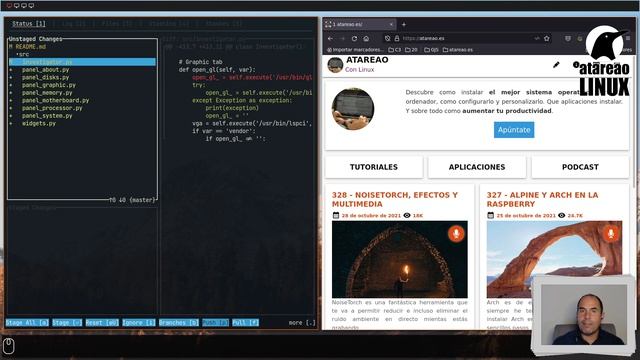Expand more commands in gitui bar
This screenshot has height=360, width=640.
coord(302,322)
